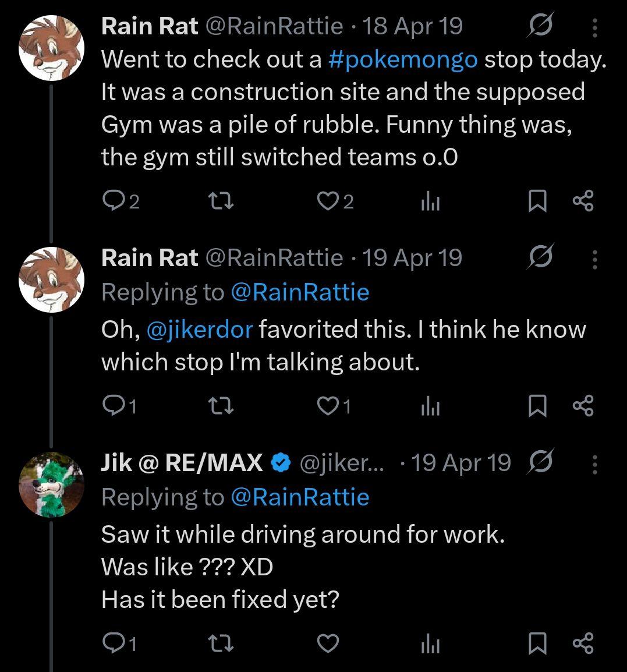The height and width of the screenshot is (672, 627).
Task: Retweet the pokemongo construction site tweet
Action: pos(221,201)
